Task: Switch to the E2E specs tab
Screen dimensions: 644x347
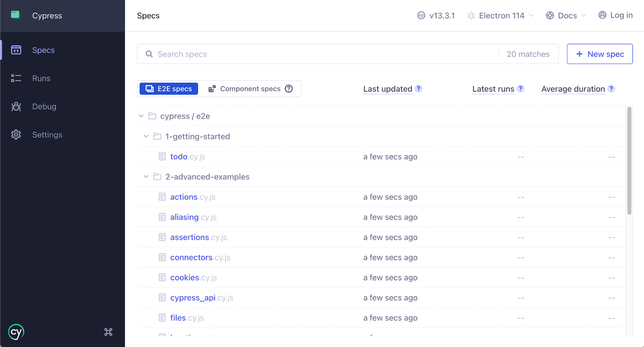Action: [x=169, y=89]
